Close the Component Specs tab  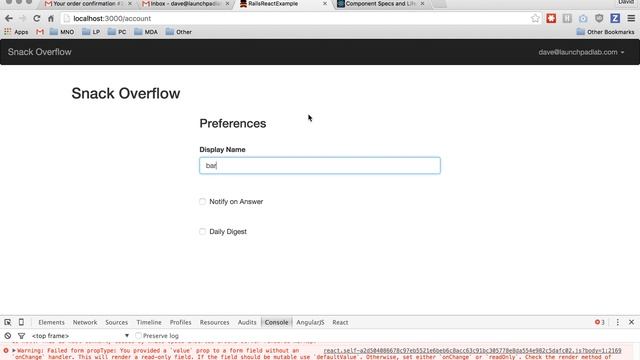[x=422, y=4]
